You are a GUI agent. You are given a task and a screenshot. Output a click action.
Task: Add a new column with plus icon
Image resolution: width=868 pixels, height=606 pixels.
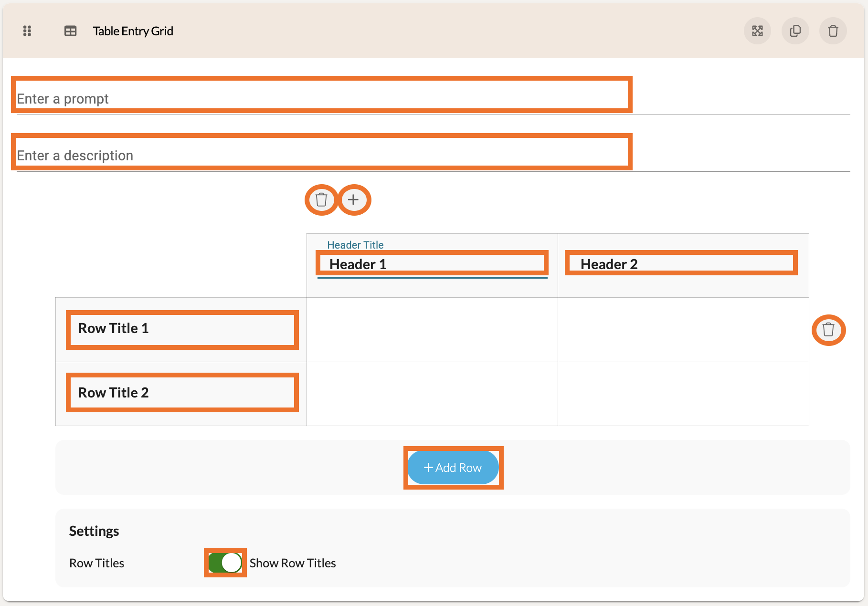click(353, 199)
